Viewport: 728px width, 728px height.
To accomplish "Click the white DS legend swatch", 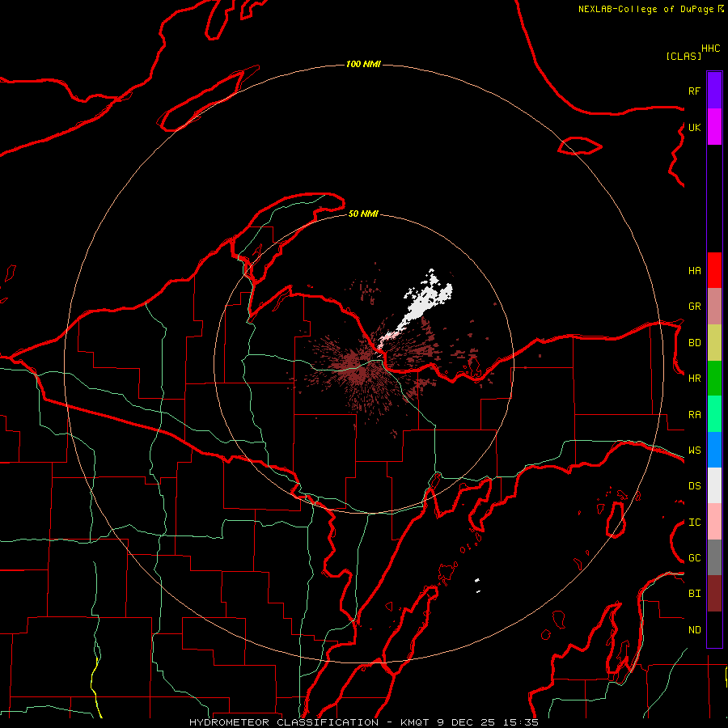I will point(714,485).
